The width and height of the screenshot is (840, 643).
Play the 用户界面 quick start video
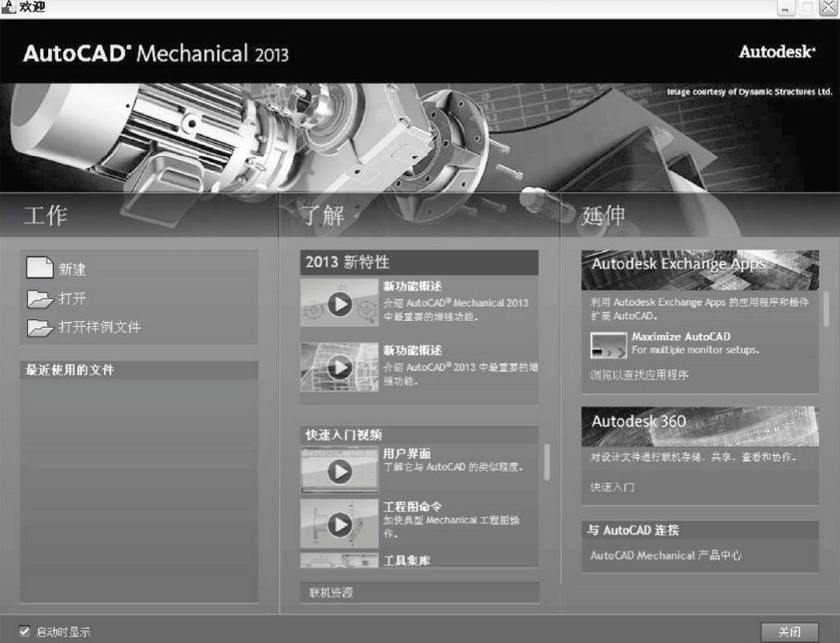point(339,471)
